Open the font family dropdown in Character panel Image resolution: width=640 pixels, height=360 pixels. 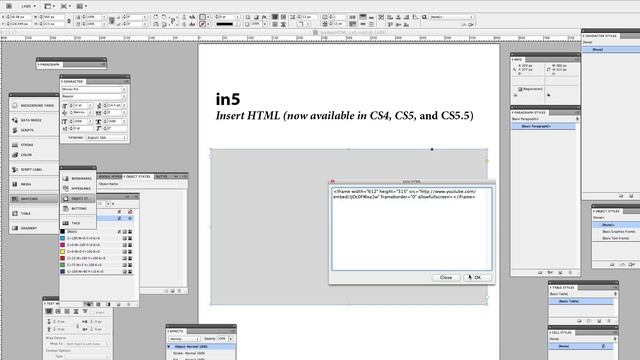(x=94, y=89)
